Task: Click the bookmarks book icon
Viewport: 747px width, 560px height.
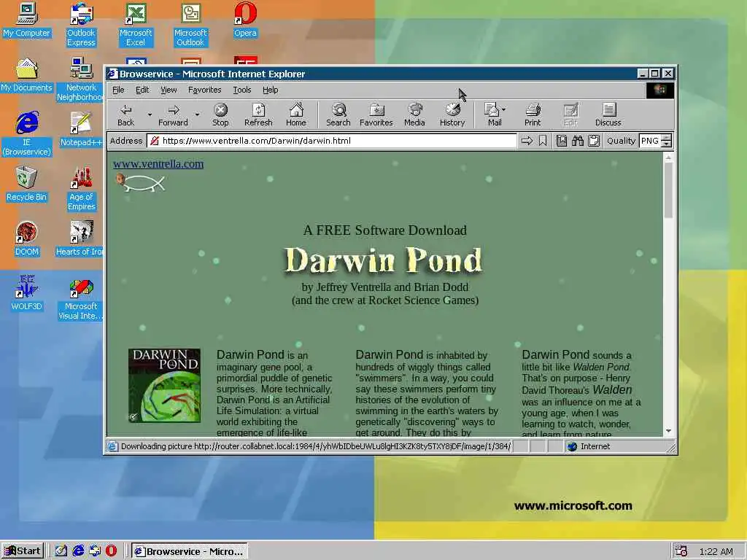Action: point(562,141)
